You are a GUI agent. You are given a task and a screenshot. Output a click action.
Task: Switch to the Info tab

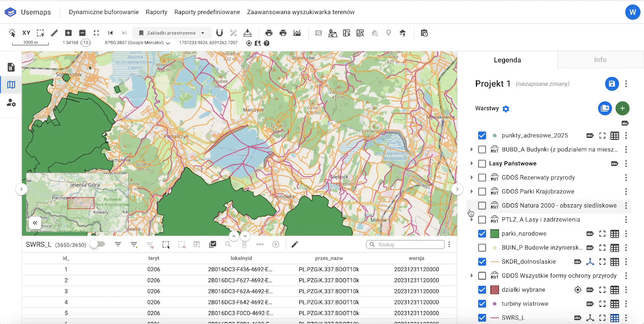[600, 59]
